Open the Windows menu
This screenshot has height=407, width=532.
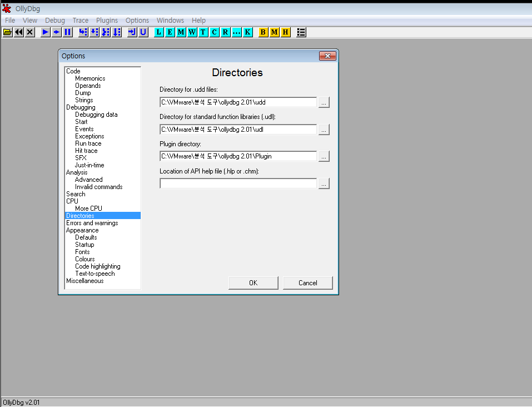(x=170, y=21)
